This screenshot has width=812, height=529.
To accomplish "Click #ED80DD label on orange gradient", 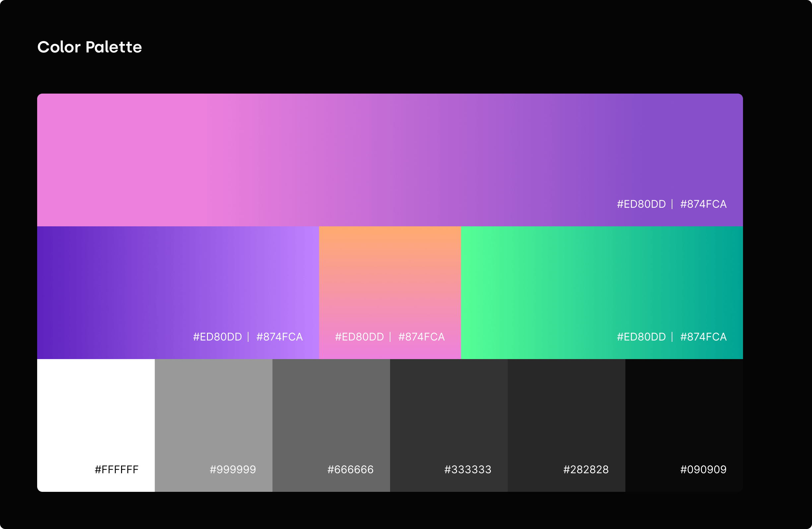I will click(x=360, y=337).
